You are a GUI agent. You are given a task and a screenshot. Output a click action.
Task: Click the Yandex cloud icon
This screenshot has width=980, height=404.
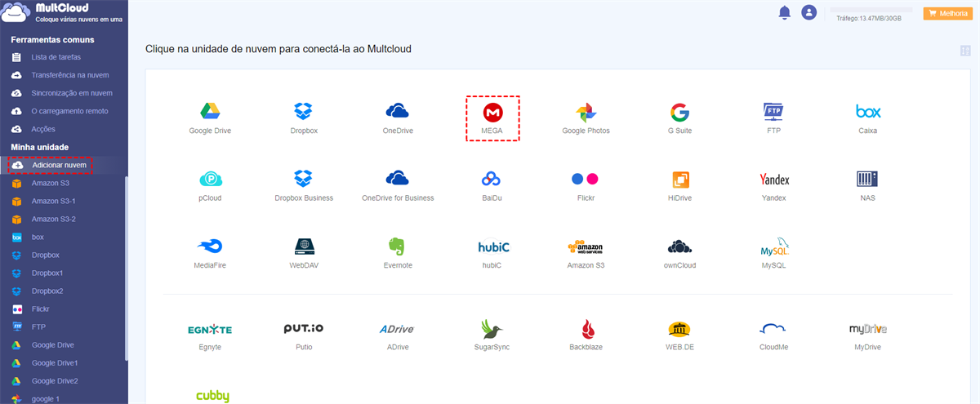pyautogui.click(x=773, y=179)
